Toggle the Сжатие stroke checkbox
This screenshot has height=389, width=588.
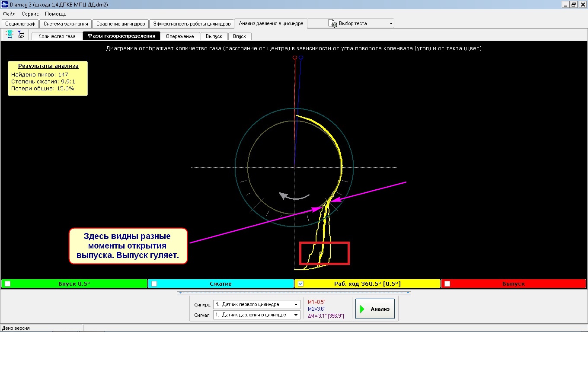click(154, 284)
